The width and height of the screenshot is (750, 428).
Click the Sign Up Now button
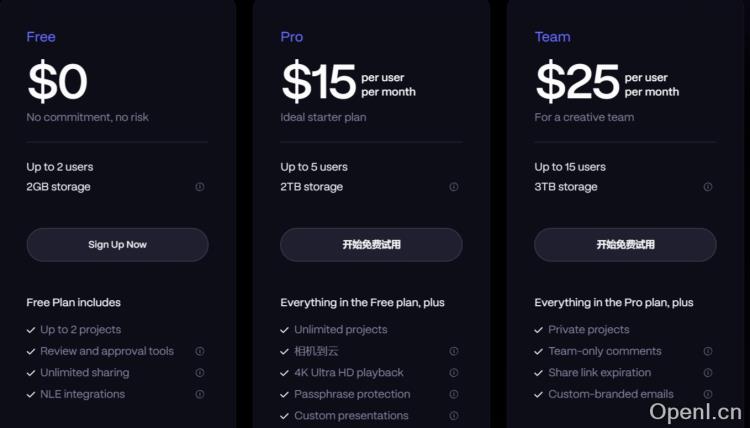point(117,245)
